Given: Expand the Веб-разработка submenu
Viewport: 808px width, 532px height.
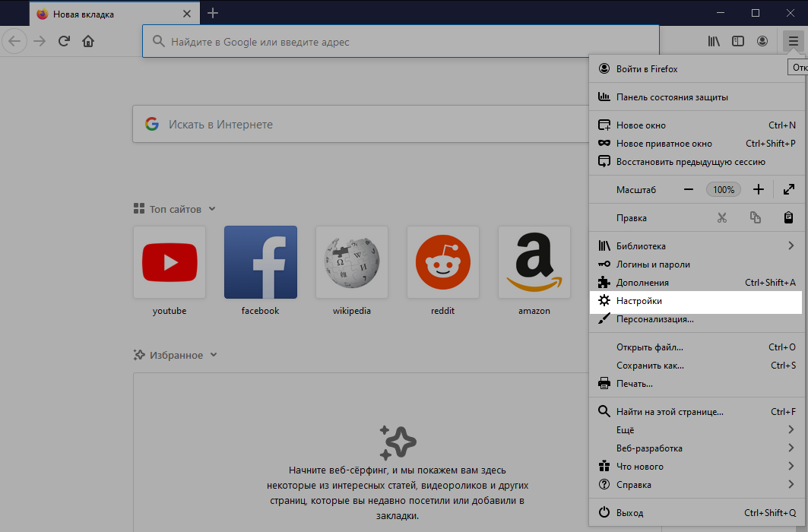Looking at the screenshot, I should click(x=696, y=448).
